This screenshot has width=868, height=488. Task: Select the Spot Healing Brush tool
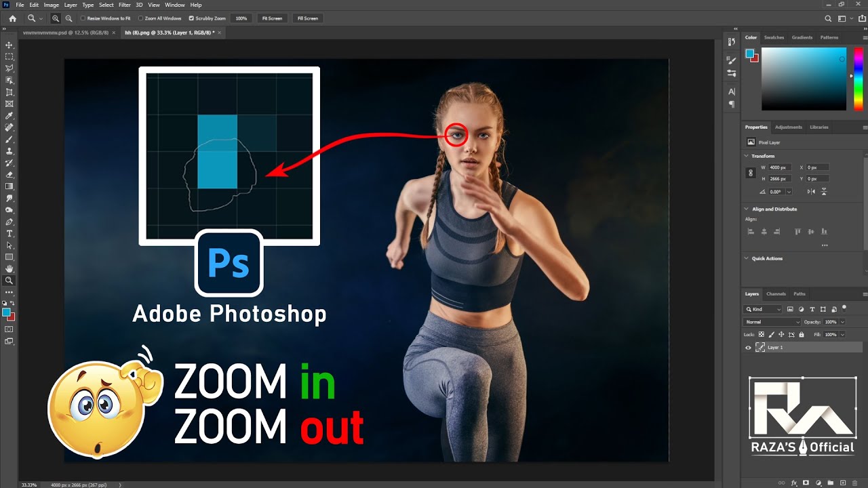point(9,127)
